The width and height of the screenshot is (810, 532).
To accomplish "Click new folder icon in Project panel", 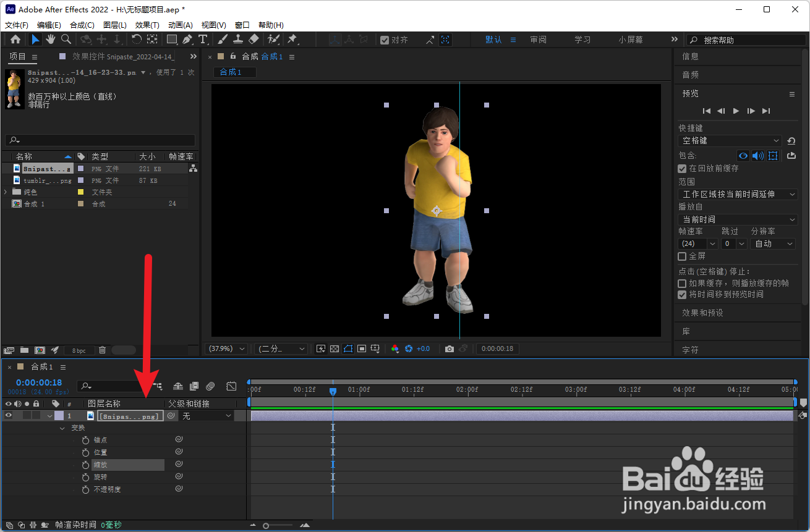I will point(24,350).
